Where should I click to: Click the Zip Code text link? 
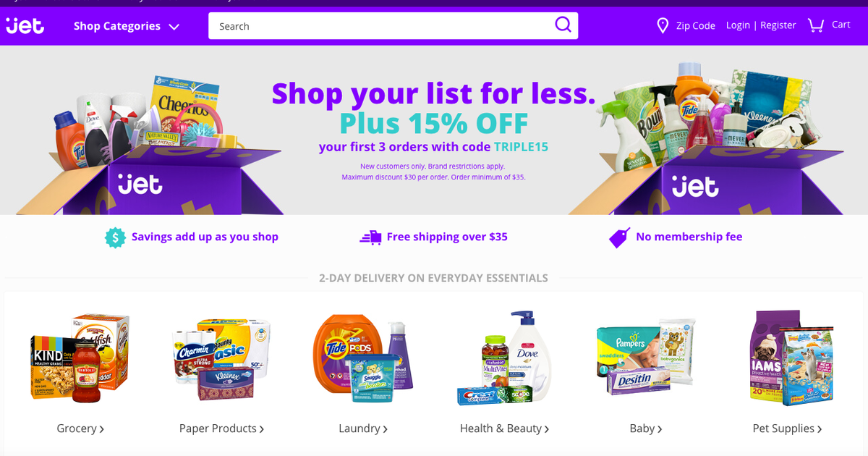pyautogui.click(x=695, y=26)
